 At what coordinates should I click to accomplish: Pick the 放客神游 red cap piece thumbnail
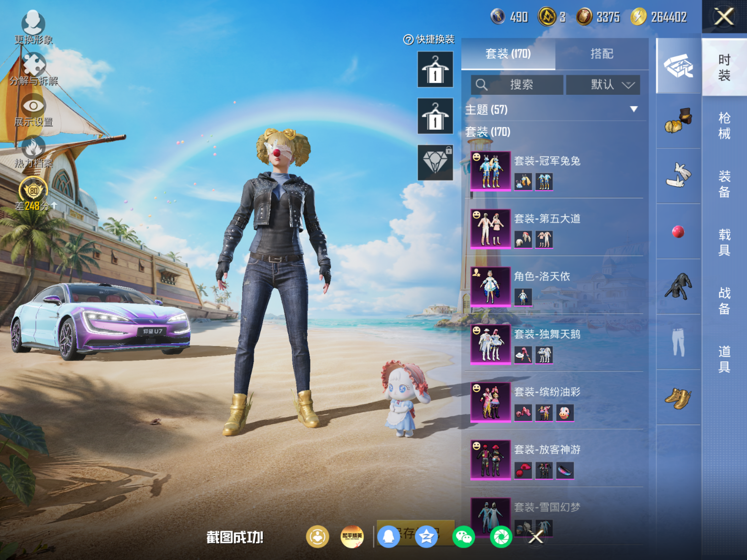pos(523,470)
